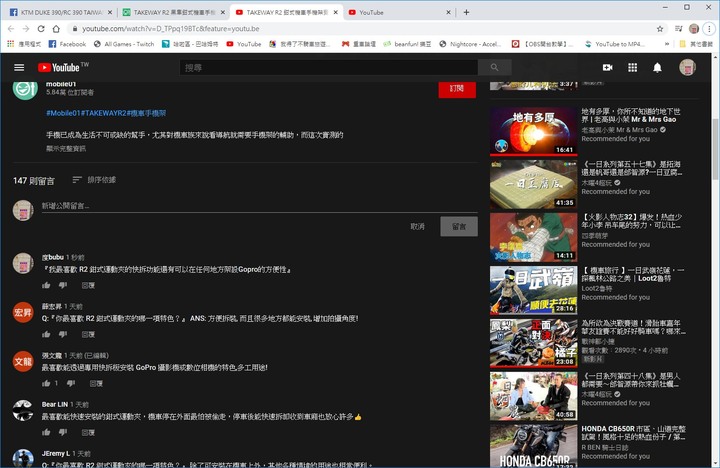Open the 一日武嶺 video thumbnail
Screen dimensions: 720x468
click(x=533, y=290)
